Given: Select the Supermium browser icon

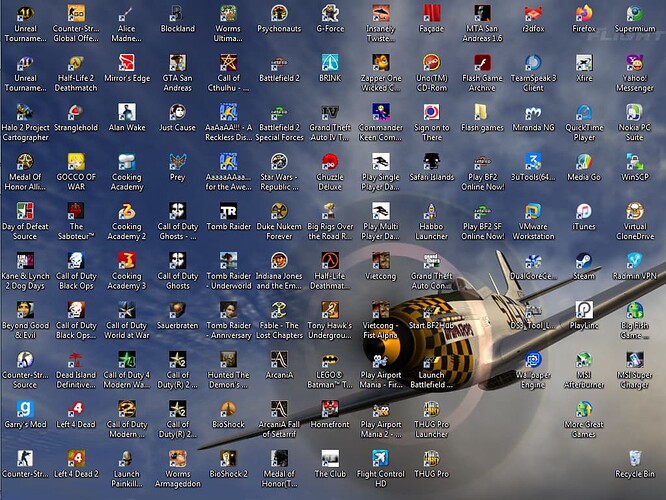Looking at the screenshot, I should (635, 20).
